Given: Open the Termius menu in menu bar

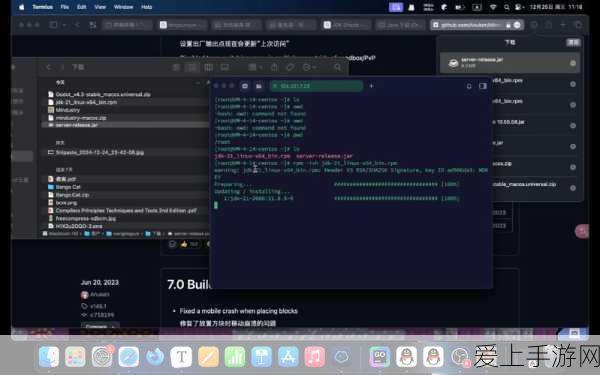Looking at the screenshot, I should click(x=42, y=7).
